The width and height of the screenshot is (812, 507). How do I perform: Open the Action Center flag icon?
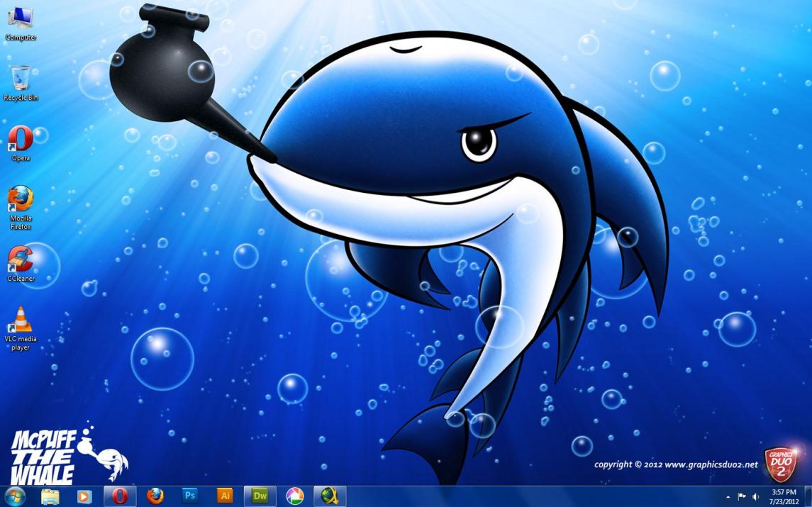point(742,496)
